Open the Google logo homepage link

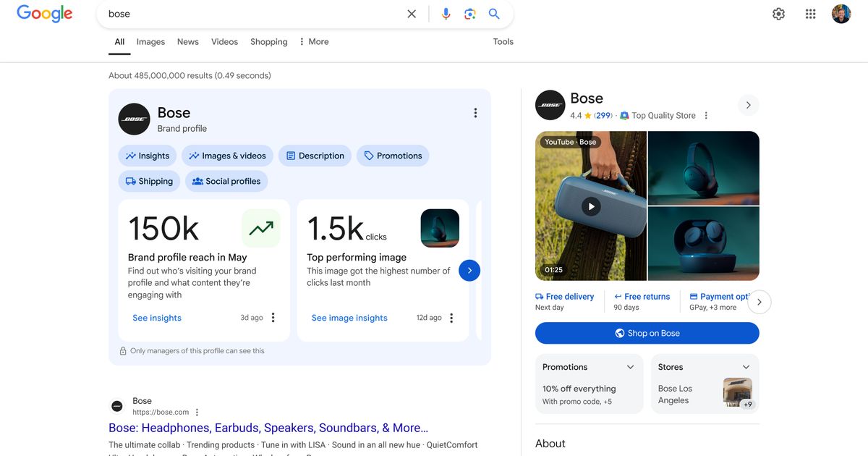pos(45,14)
